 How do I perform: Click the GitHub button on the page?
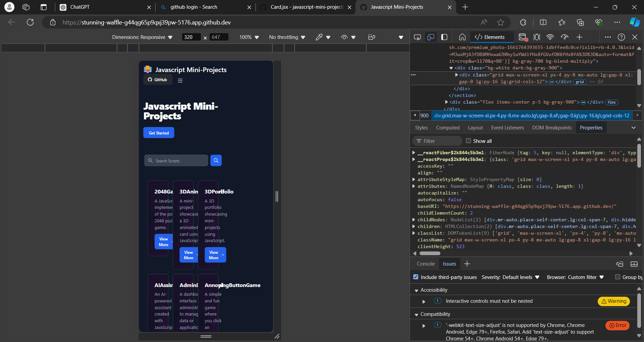[158, 80]
